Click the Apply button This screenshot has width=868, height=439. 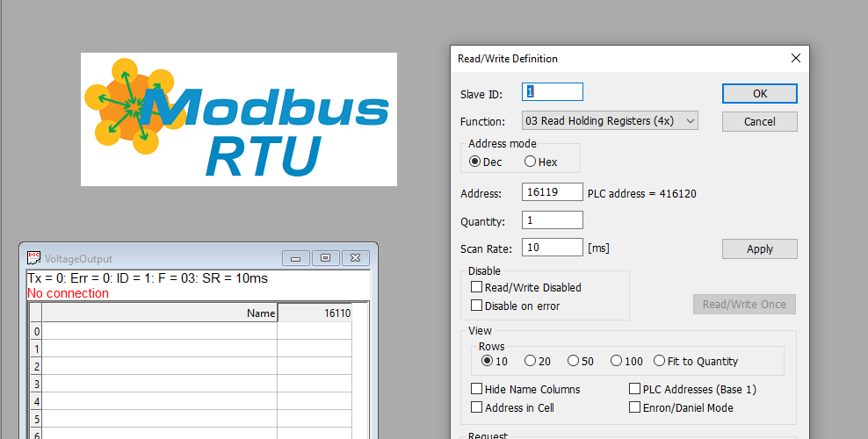759,248
